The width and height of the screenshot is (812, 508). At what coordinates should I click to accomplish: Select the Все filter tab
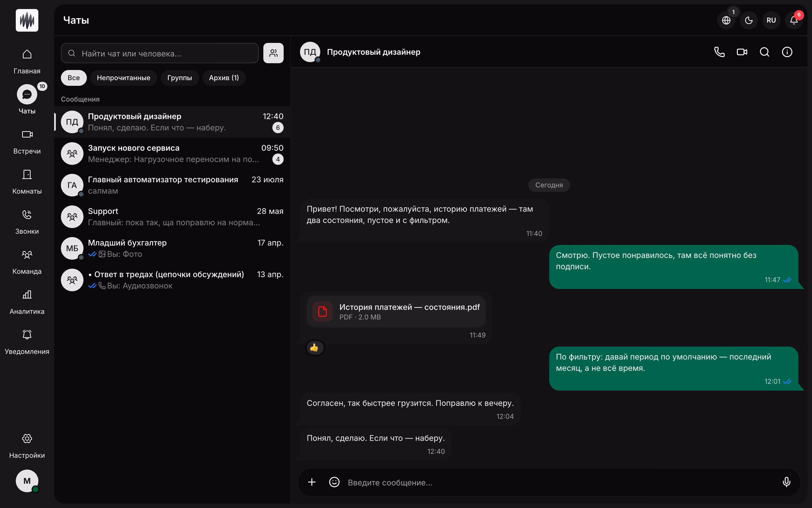point(74,78)
